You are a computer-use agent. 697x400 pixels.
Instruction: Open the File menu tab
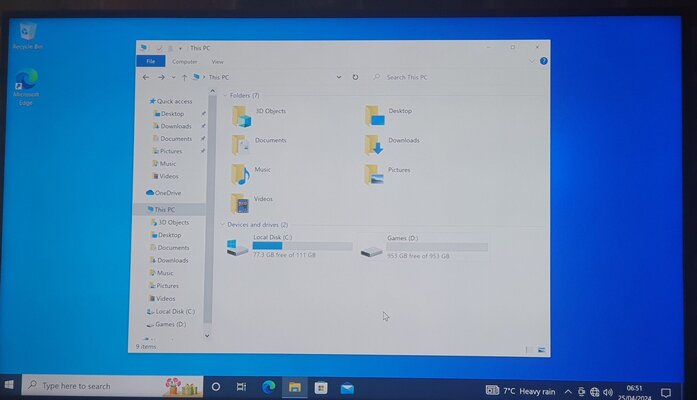tap(151, 61)
